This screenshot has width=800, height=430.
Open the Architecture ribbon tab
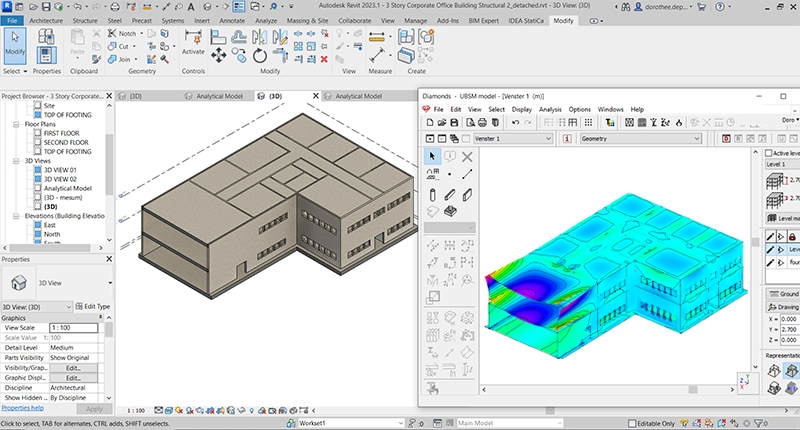(x=46, y=21)
